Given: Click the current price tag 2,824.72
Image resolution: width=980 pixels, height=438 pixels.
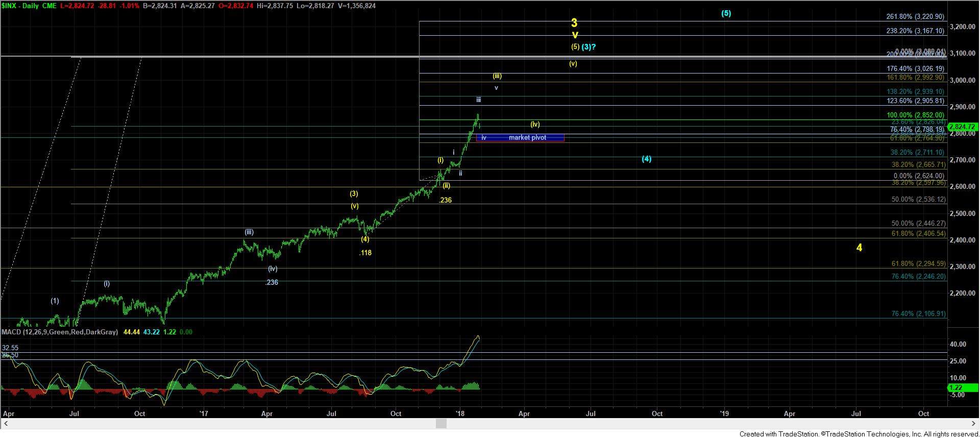Looking at the screenshot, I should click(962, 127).
